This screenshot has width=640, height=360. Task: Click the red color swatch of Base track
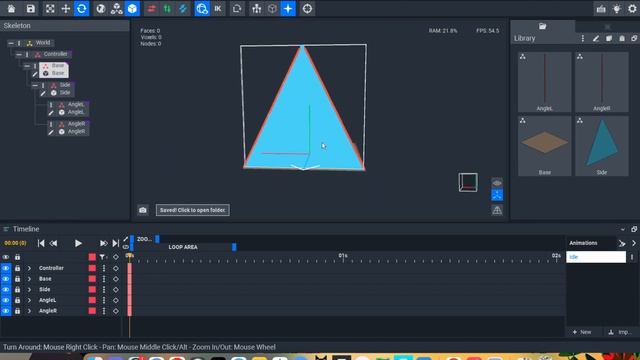click(92, 279)
